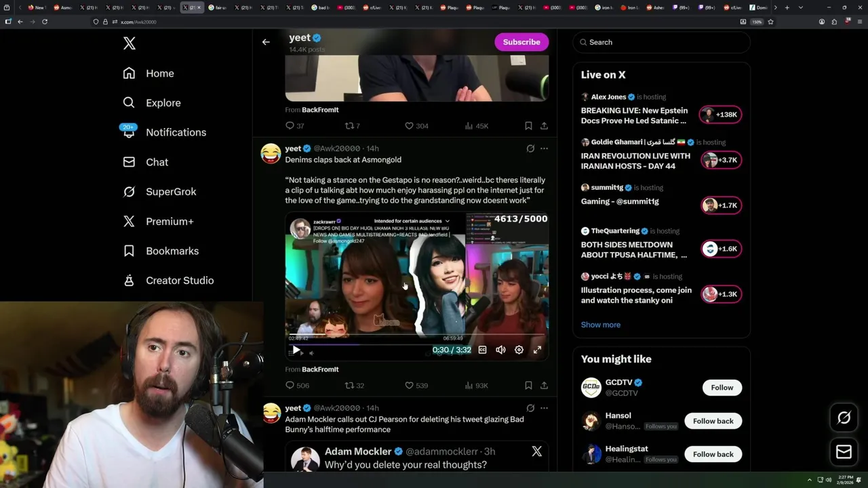Bookmark page star in address bar
This screenshot has height=488, width=868.
(x=770, y=22)
